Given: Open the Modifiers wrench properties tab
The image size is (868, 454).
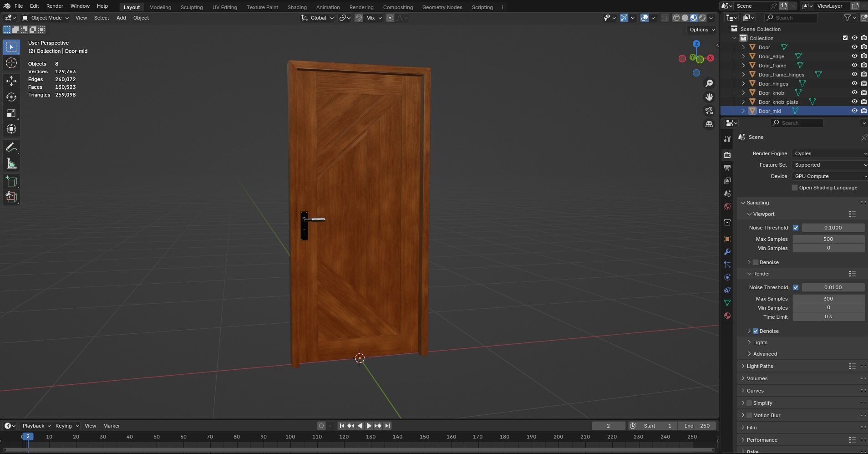Looking at the screenshot, I should [727, 252].
